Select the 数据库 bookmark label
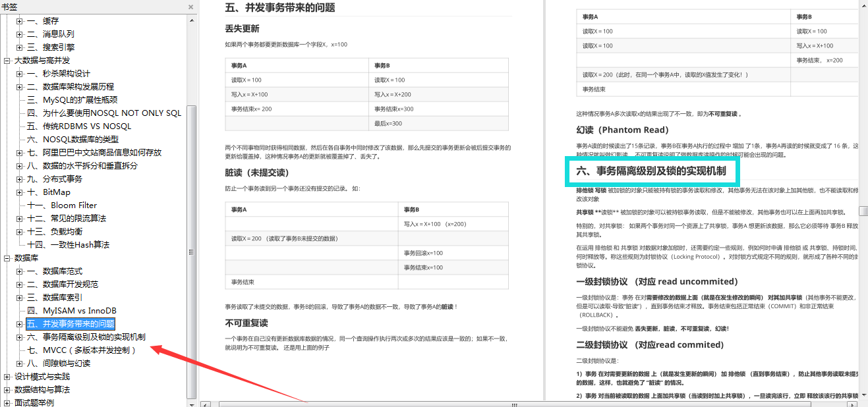 (26, 258)
